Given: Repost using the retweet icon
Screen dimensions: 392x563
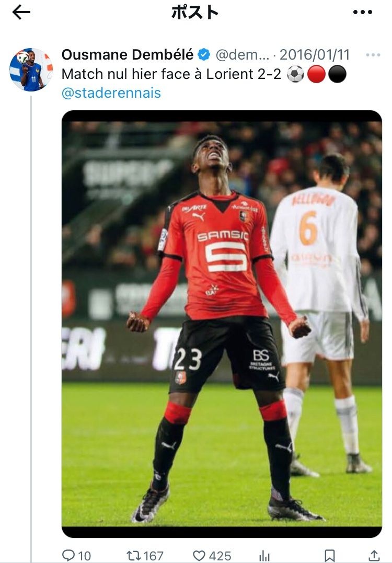Looking at the screenshot, I should click(x=134, y=556).
